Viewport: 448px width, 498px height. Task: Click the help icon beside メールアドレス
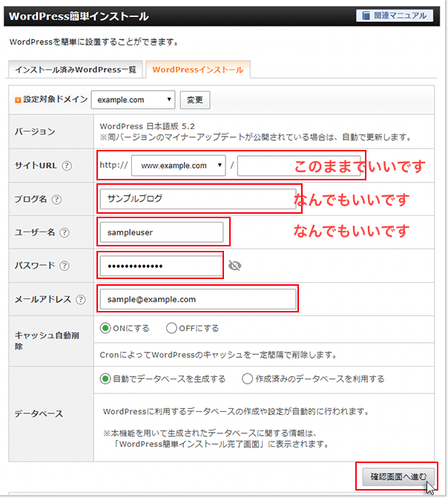(x=81, y=300)
